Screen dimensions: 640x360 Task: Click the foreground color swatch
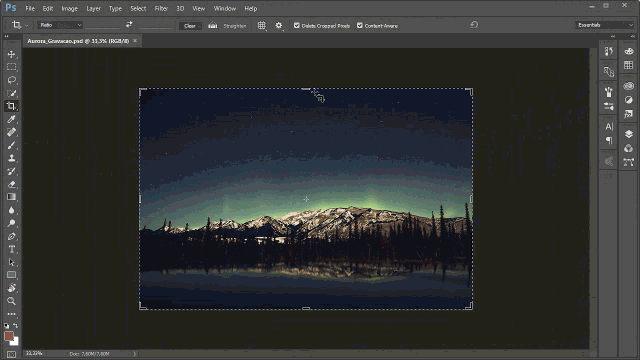click(x=8, y=336)
